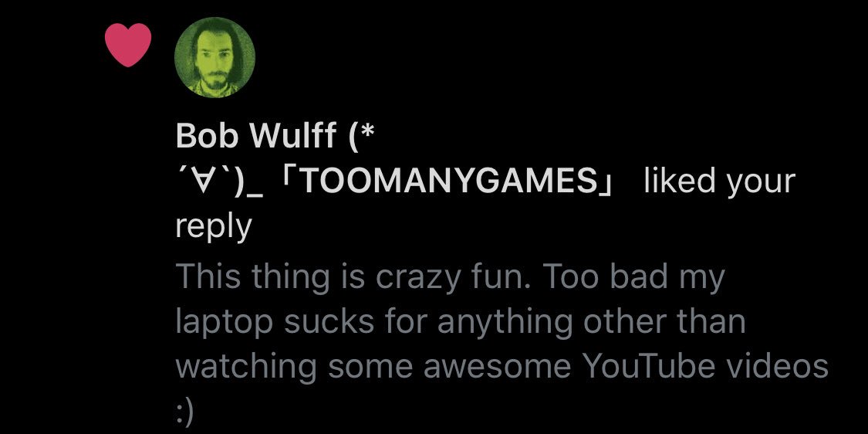Click the Bob Wulff display name
868x434 pixels.
pyautogui.click(x=255, y=135)
